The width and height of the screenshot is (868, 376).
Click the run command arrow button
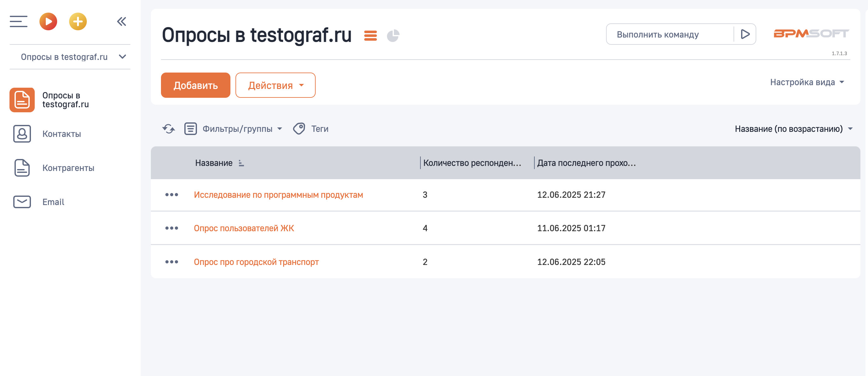pos(745,34)
